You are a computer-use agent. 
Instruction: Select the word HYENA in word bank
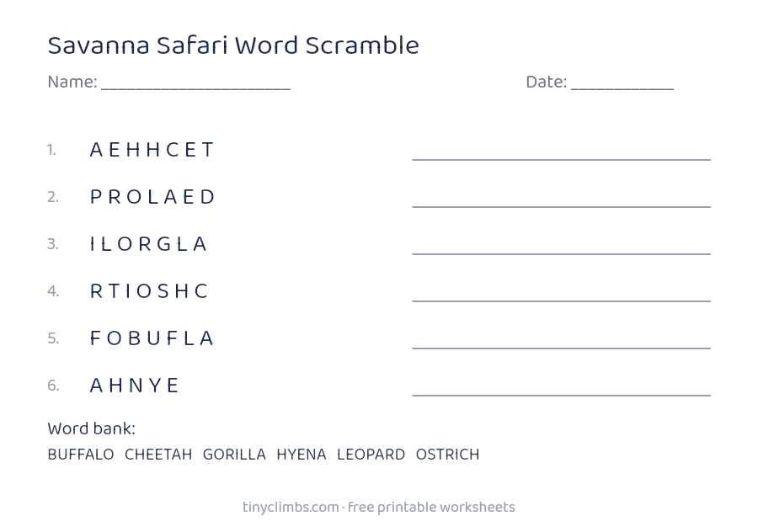(x=302, y=455)
